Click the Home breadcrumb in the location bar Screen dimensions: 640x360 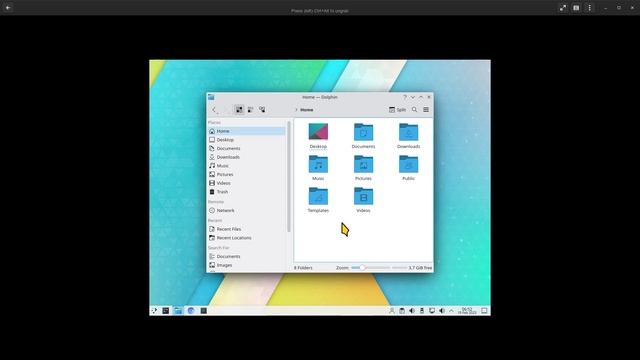[x=307, y=110]
